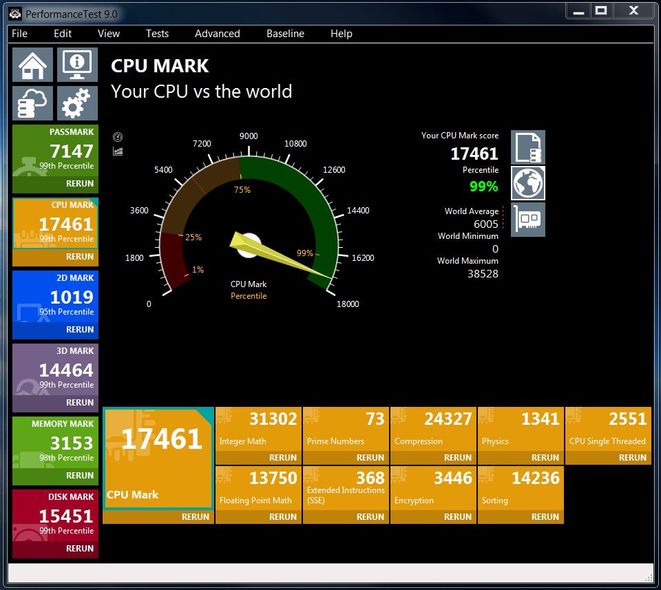The image size is (661, 590).
Task: Rerun the CPU Single Threaded test
Action: pos(632,458)
